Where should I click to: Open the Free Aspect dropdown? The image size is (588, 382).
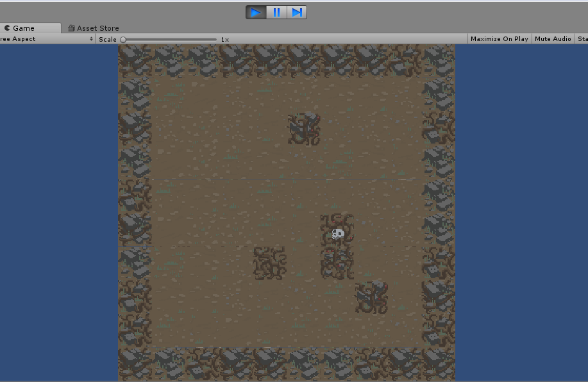(x=47, y=39)
